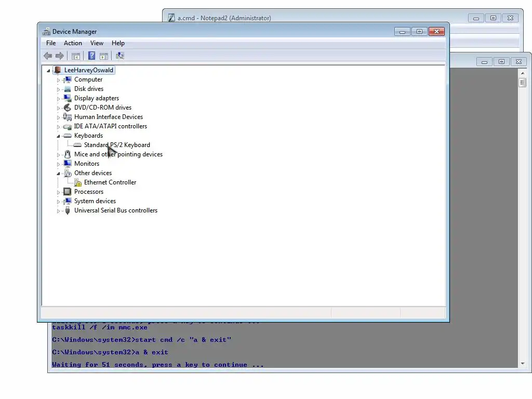Viewport: 532px width, 399px height.
Task: Close the Device Manager window
Action: point(436,32)
